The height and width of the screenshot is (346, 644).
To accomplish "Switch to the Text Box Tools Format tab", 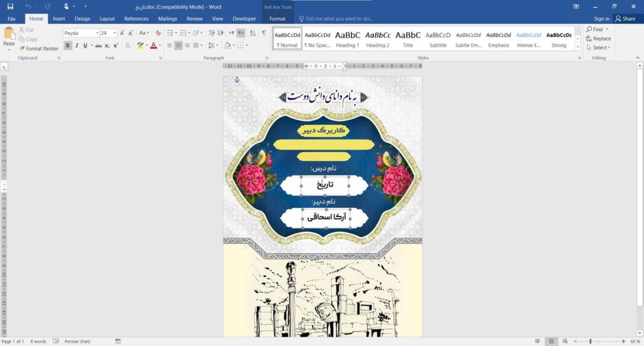I will point(277,19).
